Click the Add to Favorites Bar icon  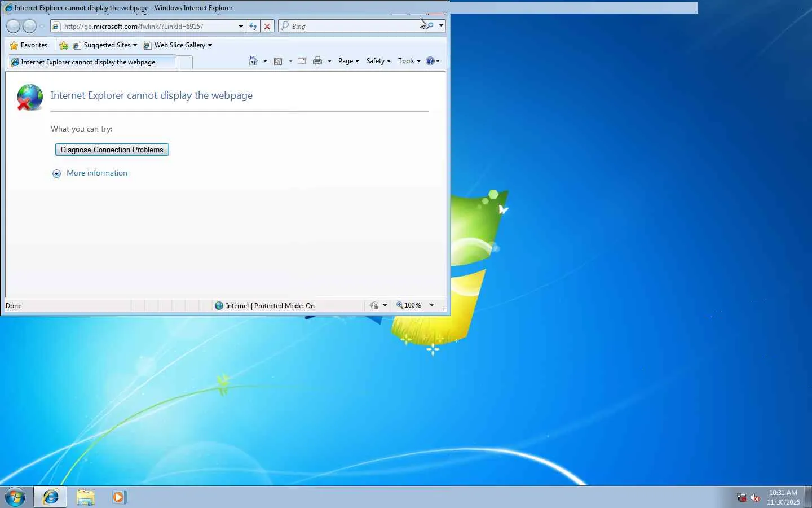[x=64, y=45]
